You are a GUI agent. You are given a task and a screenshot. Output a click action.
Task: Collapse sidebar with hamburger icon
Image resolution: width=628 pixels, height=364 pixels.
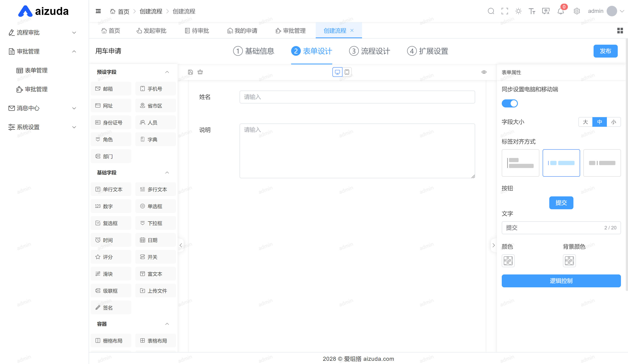[98, 11]
